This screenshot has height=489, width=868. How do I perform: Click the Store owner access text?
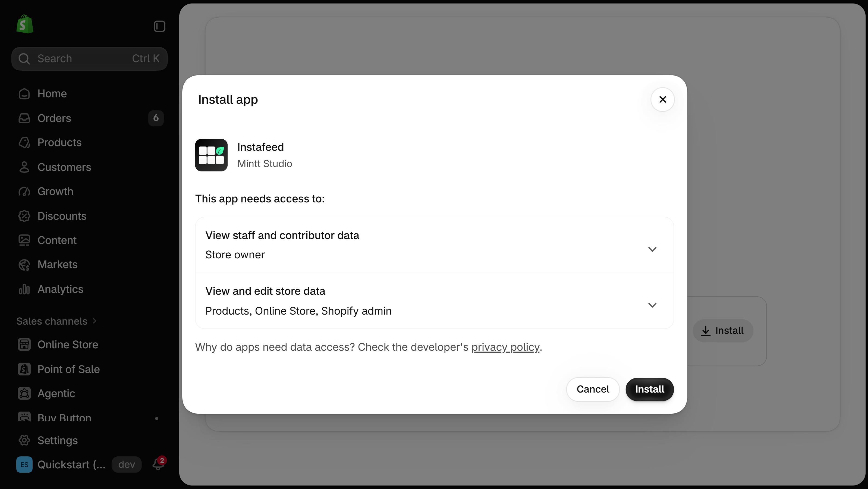click(x=235, y=255)
